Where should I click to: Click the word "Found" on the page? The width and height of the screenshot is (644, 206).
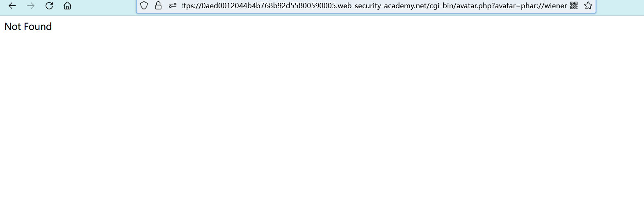click(38, 27)
